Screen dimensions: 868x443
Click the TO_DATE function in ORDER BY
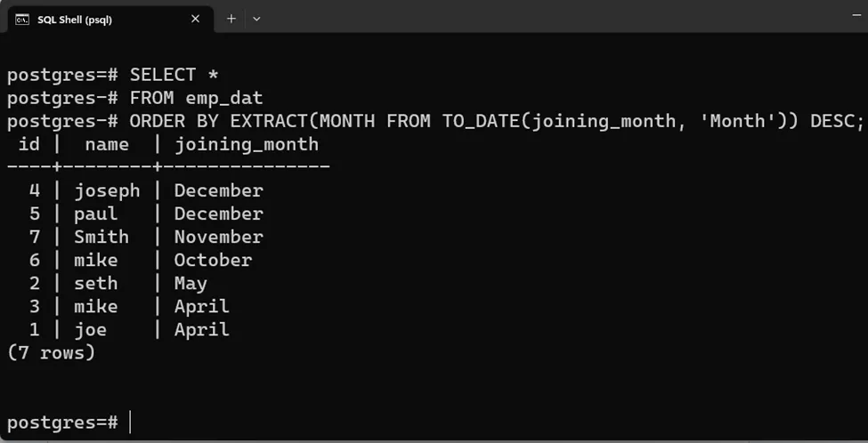point(481,121)
